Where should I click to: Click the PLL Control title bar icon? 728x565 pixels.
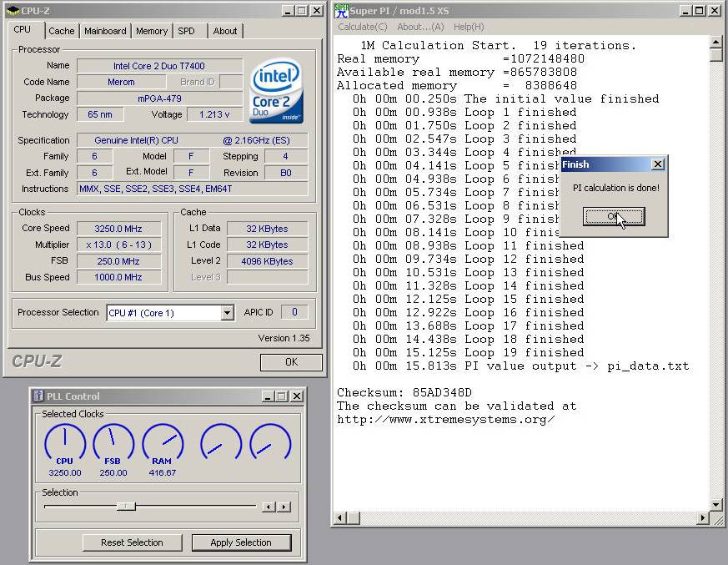38,396
